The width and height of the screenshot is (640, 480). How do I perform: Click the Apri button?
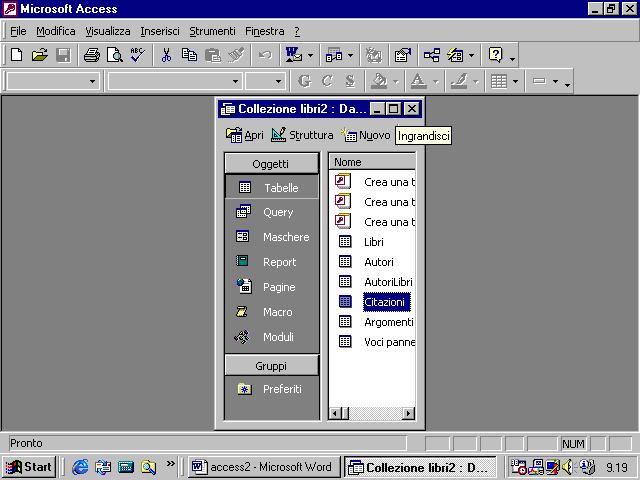[x=244, y=135]
